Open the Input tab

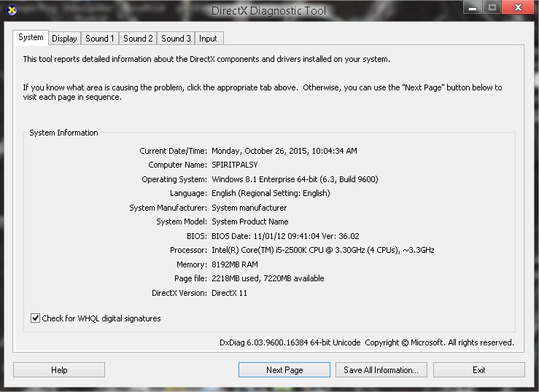(x=208, y=39)
